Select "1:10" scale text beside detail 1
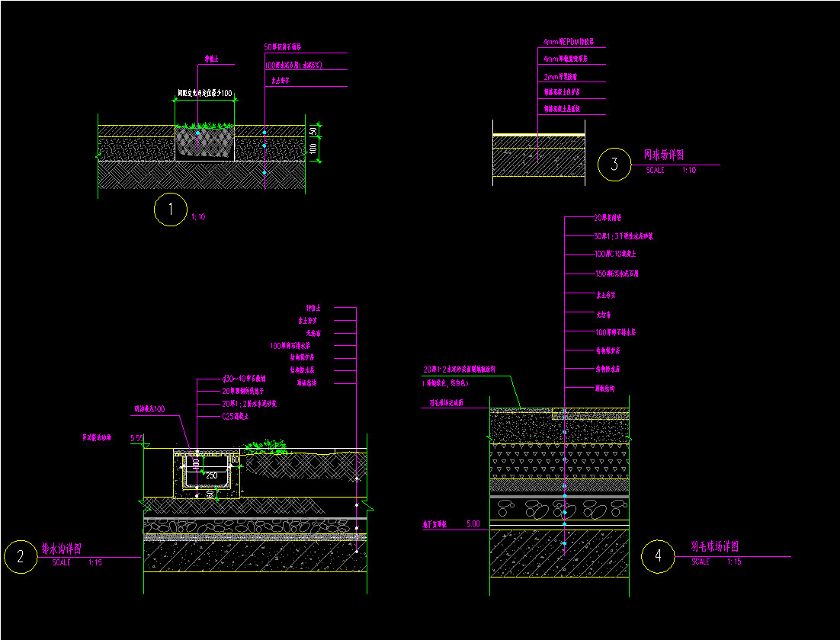840x640 pixels. click(198, 217)
